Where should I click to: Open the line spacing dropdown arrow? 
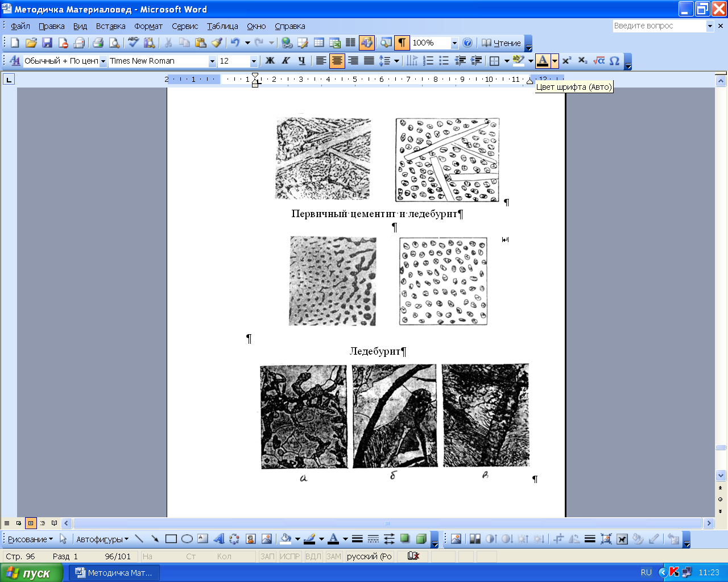pyautogui.click(x=396, y=61)
